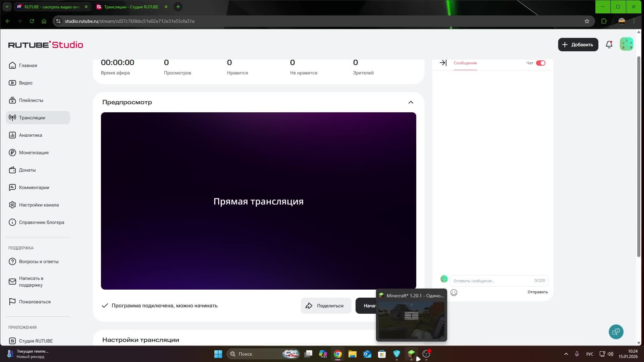The height and width of the screenshot is (362, 644).
Task: Open the Видео section in sidebar
Action: tap(25, 83)
